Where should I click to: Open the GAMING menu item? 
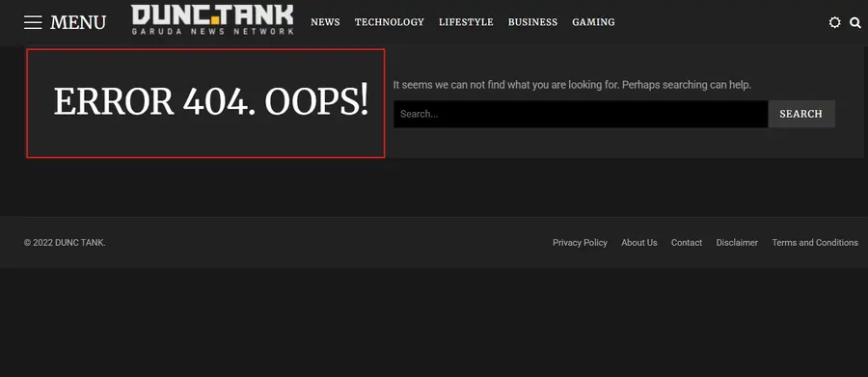[593, 22]
